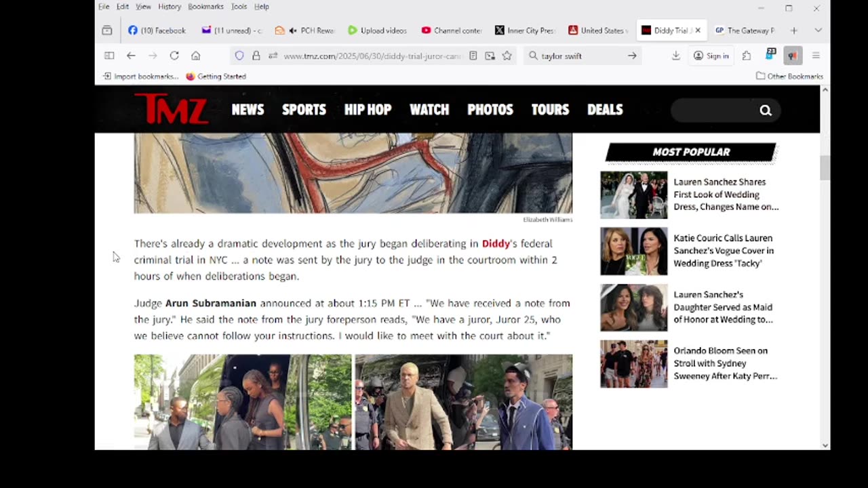The height and width of the screenshot is (488, 868).
Task: Open Lauren Sanchez wedding dress first look story
Action: (x=690, y=195)
